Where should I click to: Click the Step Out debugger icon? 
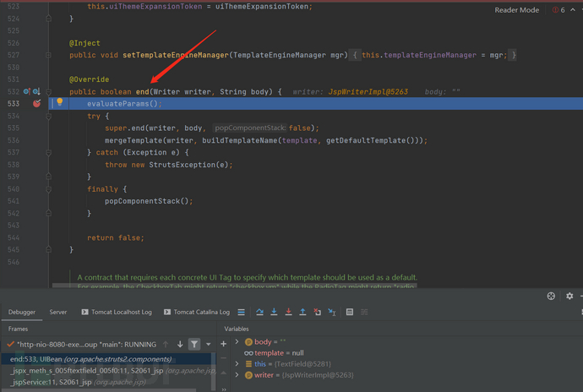[x=302, y=312]
